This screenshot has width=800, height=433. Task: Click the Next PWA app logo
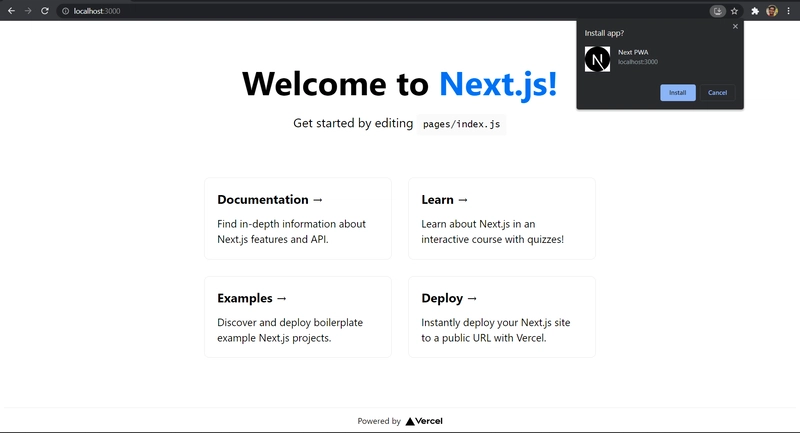597,59
